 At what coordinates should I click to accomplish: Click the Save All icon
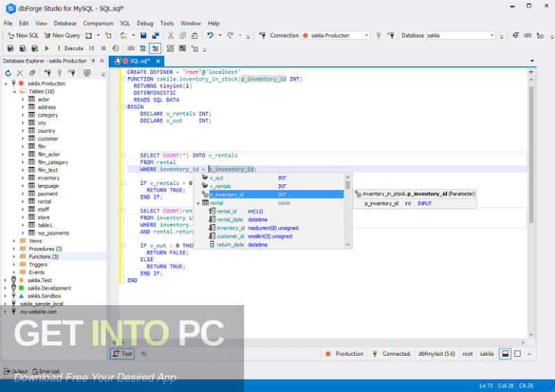[x=155, y=35]
